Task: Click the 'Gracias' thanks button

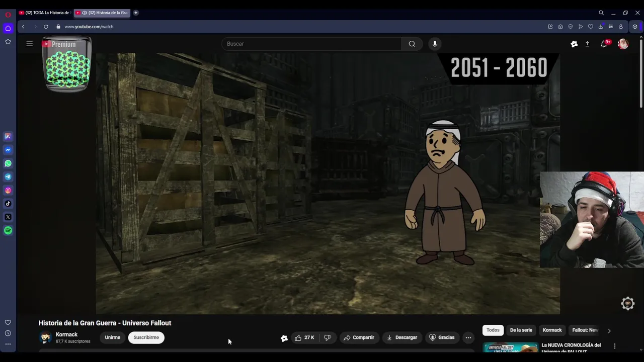Action: (442, 337)
